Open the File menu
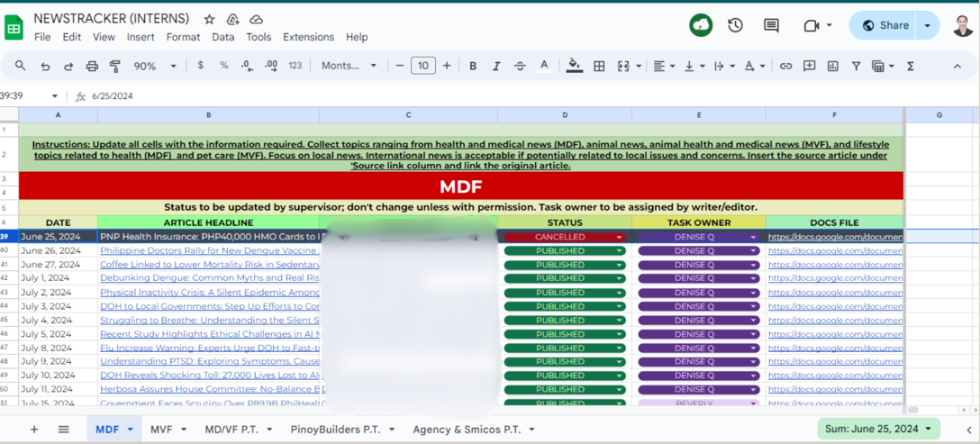This screenshot has width=980, height=444. [x=42, y=37]
